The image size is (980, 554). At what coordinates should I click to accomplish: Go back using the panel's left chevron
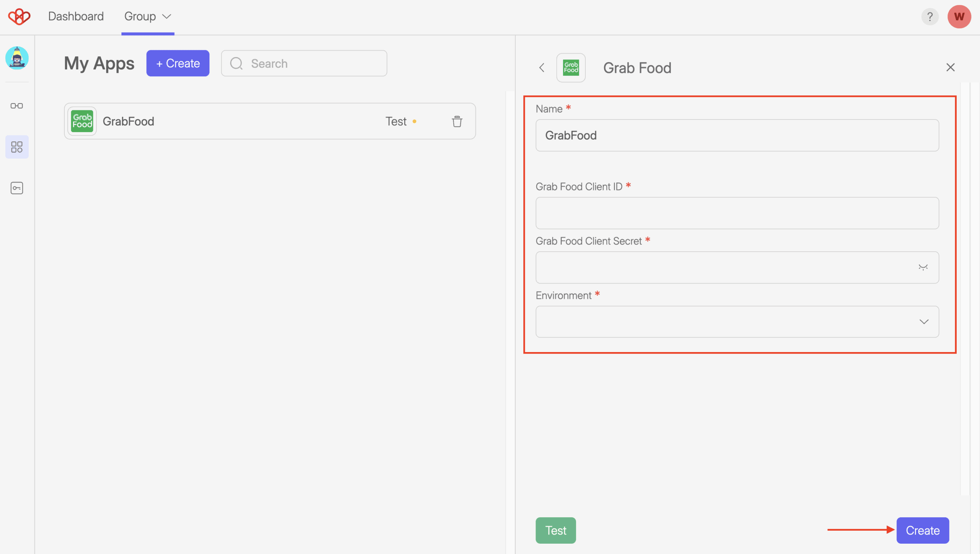coord(542,68)
